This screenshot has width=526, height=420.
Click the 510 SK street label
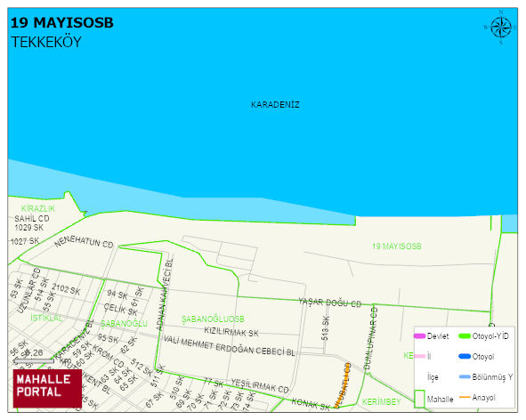[x=177, y=388]
